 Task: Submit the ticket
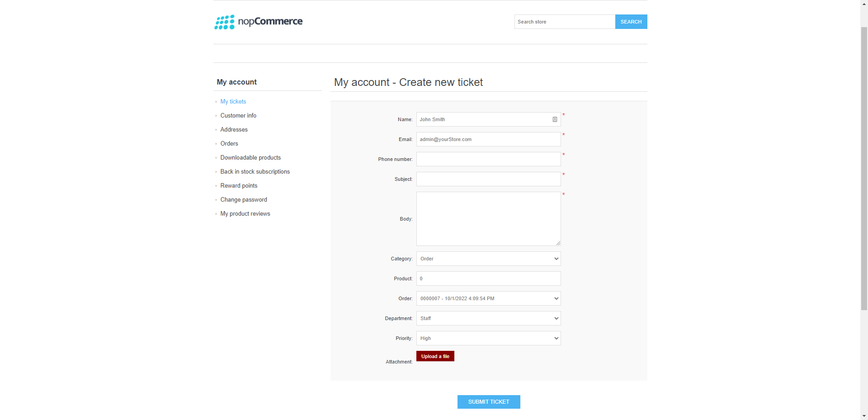(x=488, y=402)
